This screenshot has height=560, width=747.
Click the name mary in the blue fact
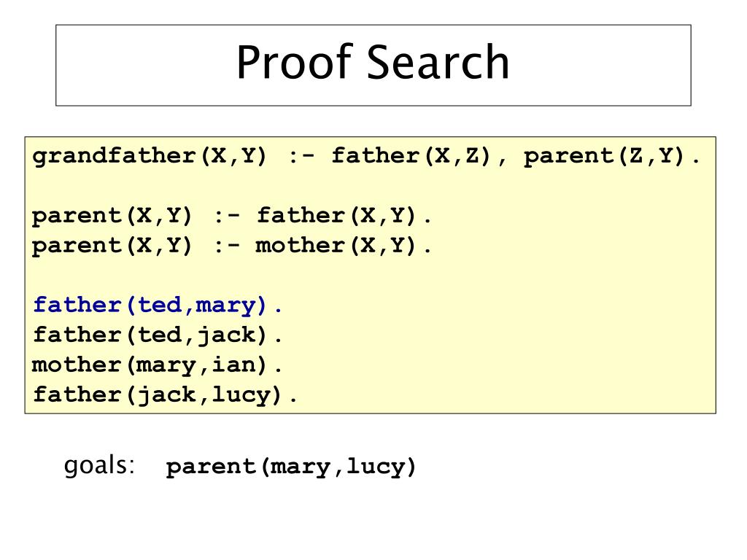tap(225, 306)
